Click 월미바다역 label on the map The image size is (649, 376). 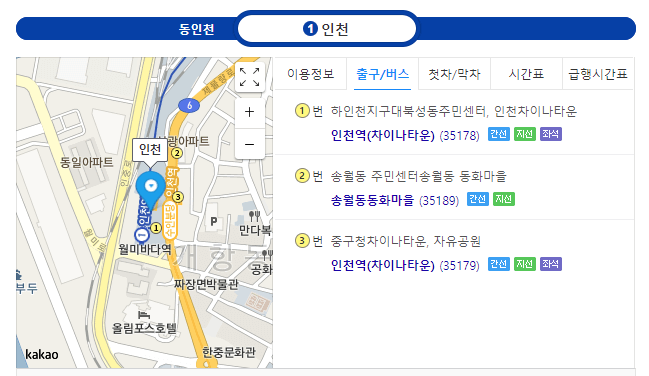pos(145,249)
